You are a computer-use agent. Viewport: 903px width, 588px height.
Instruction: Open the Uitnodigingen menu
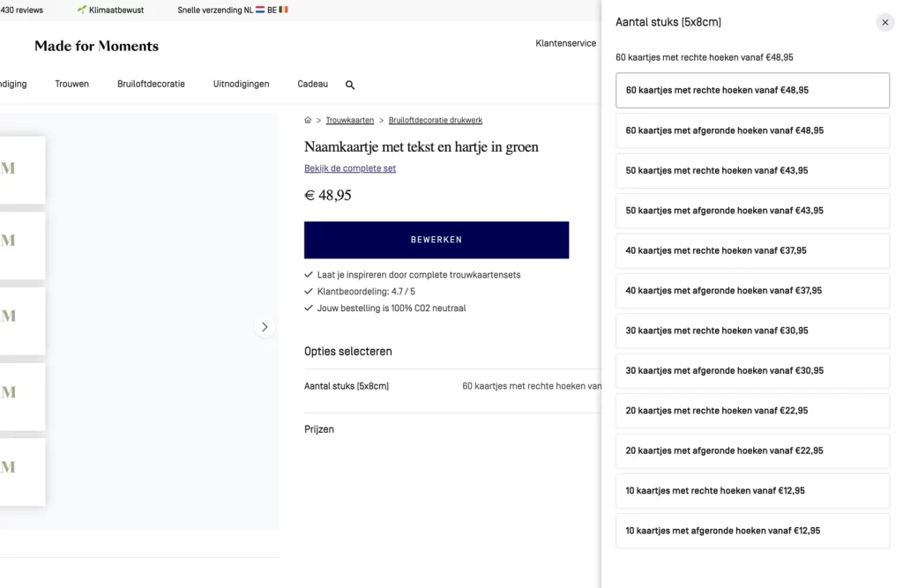click(x=241, y=85)
